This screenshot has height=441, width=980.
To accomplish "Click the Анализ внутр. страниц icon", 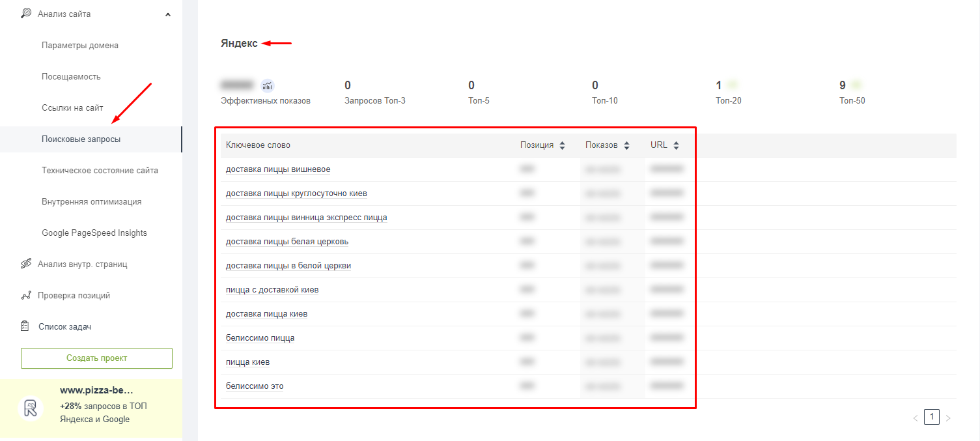I will pyautogui.click(x=26, y=264).
